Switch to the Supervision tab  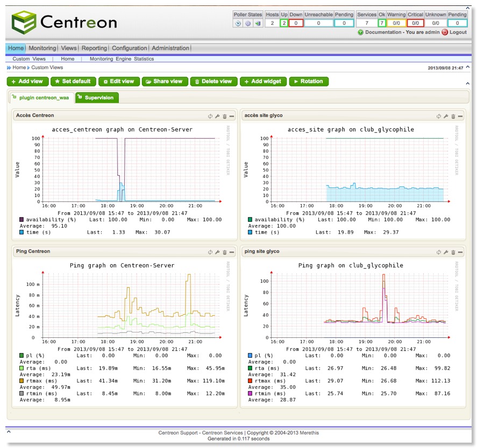97,98
